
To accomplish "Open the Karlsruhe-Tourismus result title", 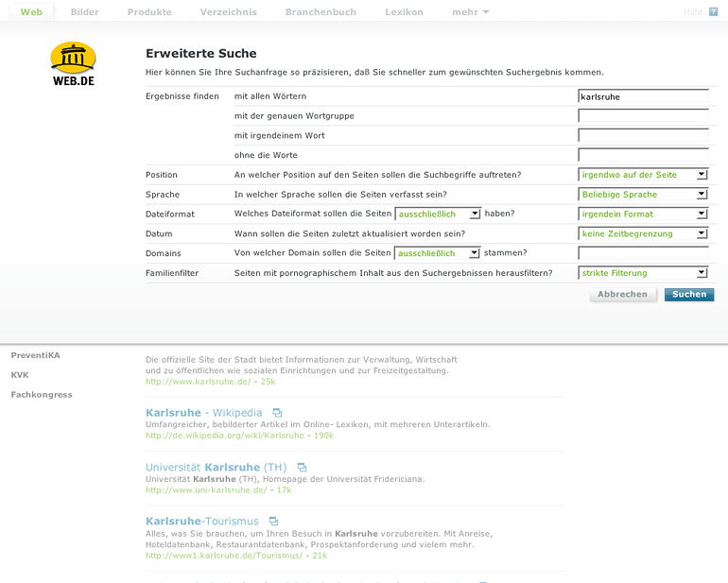I will 202,522.
